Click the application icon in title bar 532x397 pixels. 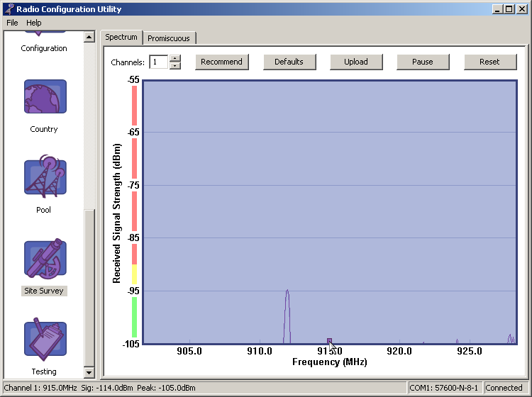tap(9, 9)
